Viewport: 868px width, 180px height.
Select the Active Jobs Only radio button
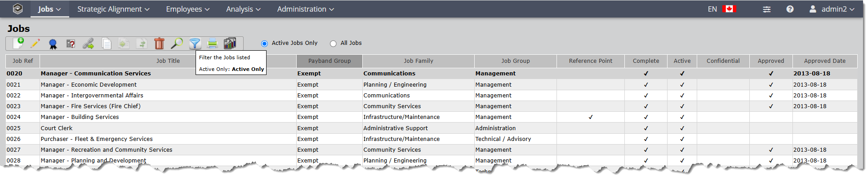(x=264, y=44)
